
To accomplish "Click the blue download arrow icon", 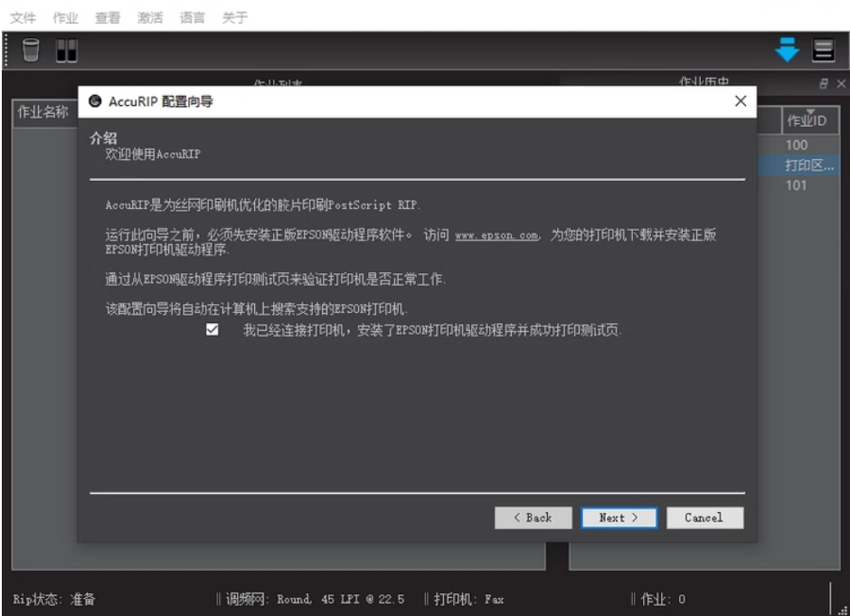I will pyautogui.click(x=787, y=50).
